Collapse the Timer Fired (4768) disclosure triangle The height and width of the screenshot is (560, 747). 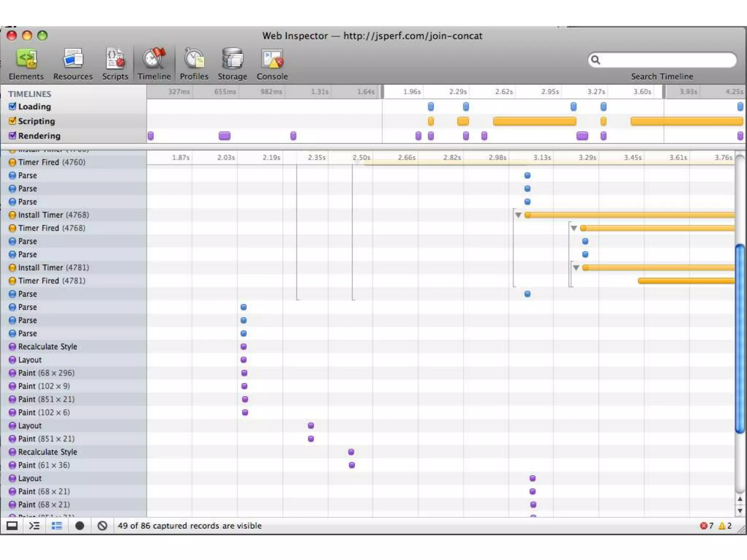pyautogui.click(x=574, y=228)
